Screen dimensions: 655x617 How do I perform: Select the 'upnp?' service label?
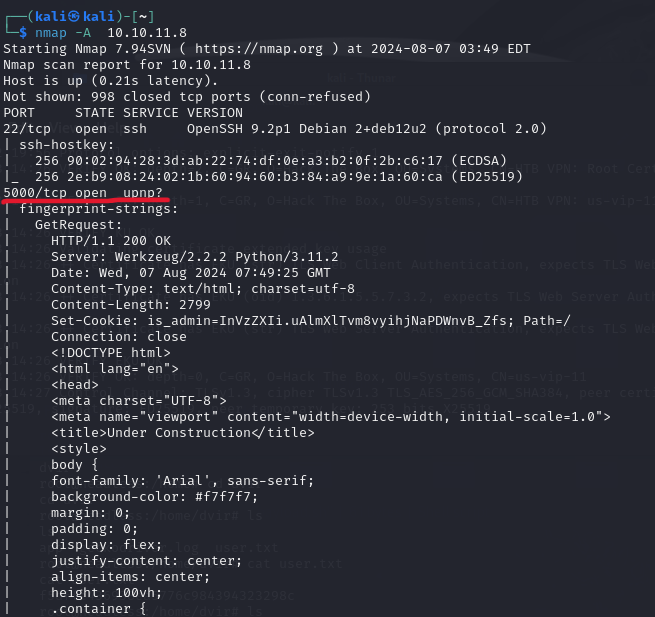click(x=142, y=193)
